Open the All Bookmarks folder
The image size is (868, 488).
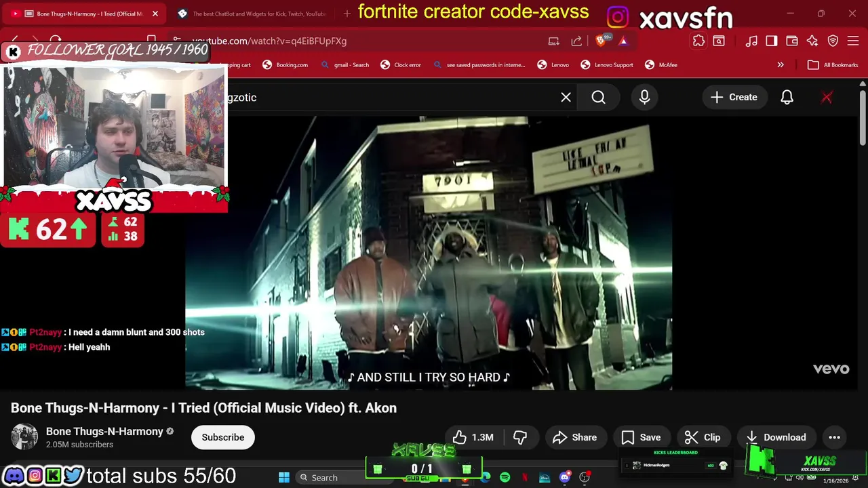(x=833, y=65)
